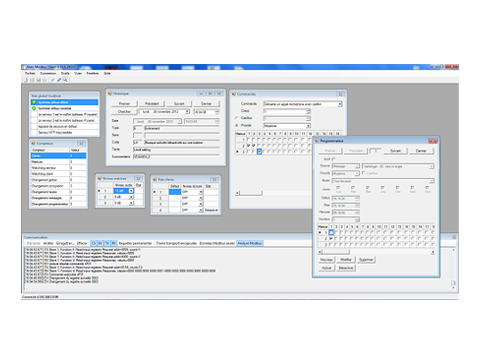This screenshot has height=360, width=480.
Task: Click the Commandes window title icon
Action: tap(234, 94)
